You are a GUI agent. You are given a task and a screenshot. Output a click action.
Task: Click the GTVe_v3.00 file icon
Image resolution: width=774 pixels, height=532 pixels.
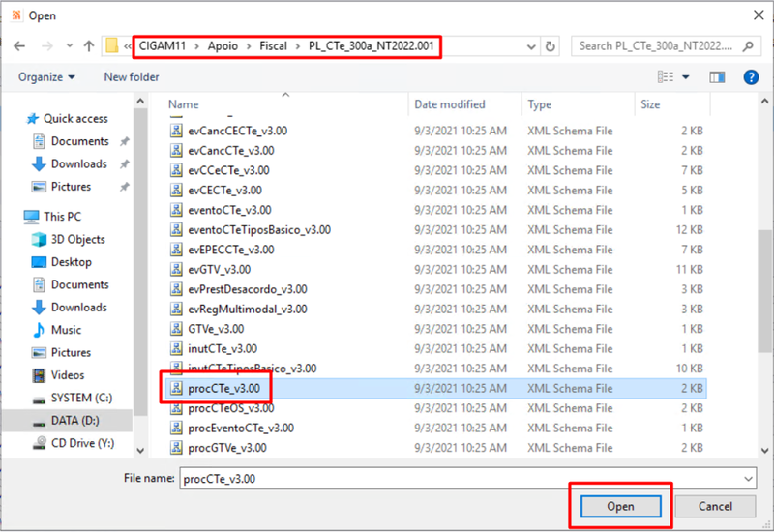pos(176,328)
